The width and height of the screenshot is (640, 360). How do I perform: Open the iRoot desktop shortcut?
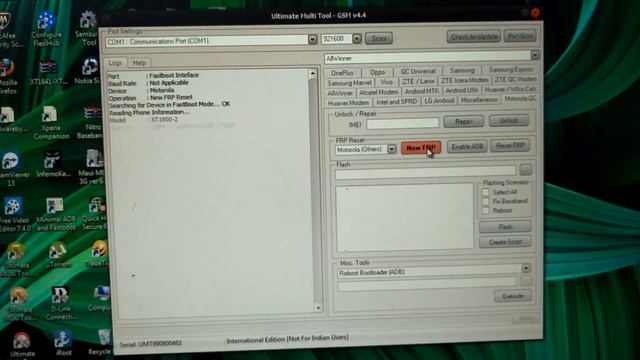tap(63, 344)
